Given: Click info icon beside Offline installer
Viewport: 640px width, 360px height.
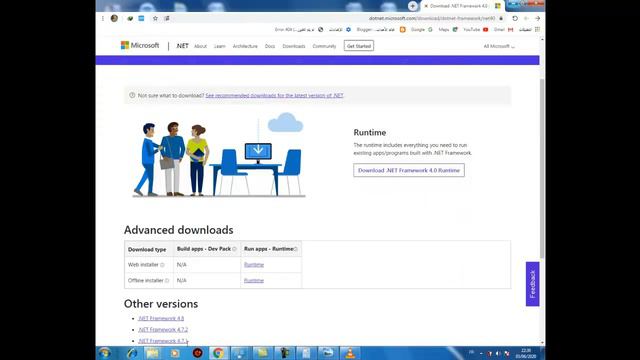Looking at the screenshot, I should [167, 280].
